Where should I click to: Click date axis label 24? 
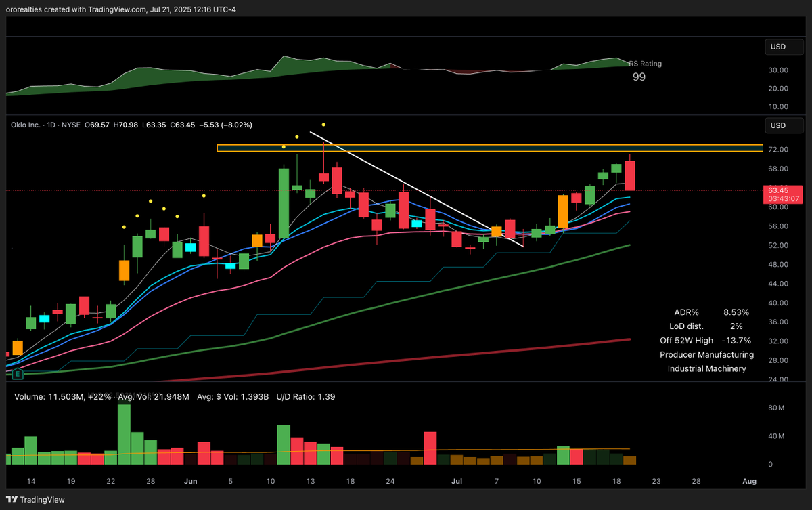coord(390,481)
